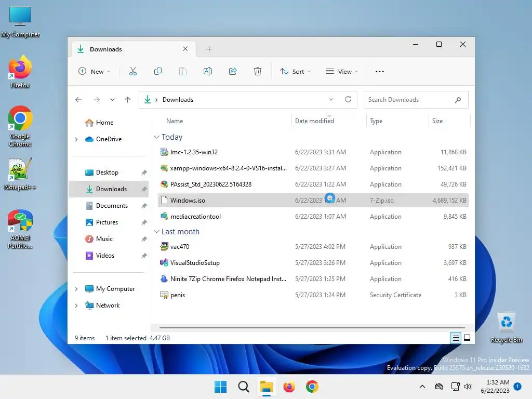
Task: Expand the OneDrive tree node
Action: point(76,139)
